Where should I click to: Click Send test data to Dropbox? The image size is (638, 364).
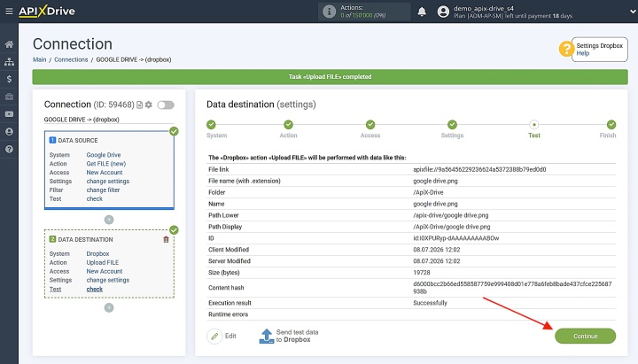(x=289, y=336)
